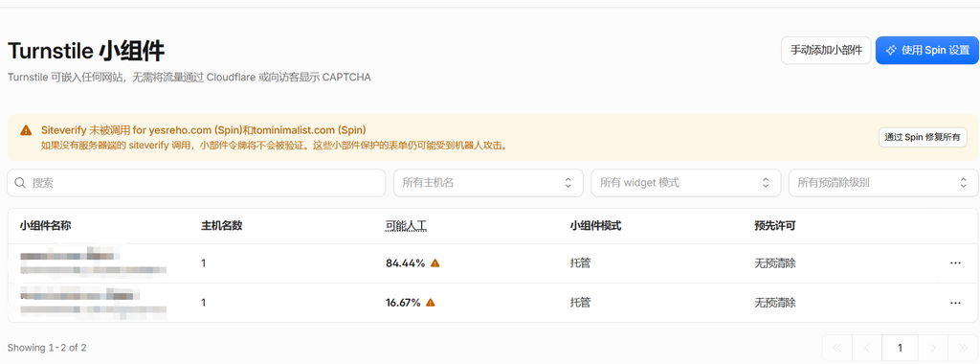Open the 所有主机名 dropdown

pyautogui.click(x=488, y=183)
